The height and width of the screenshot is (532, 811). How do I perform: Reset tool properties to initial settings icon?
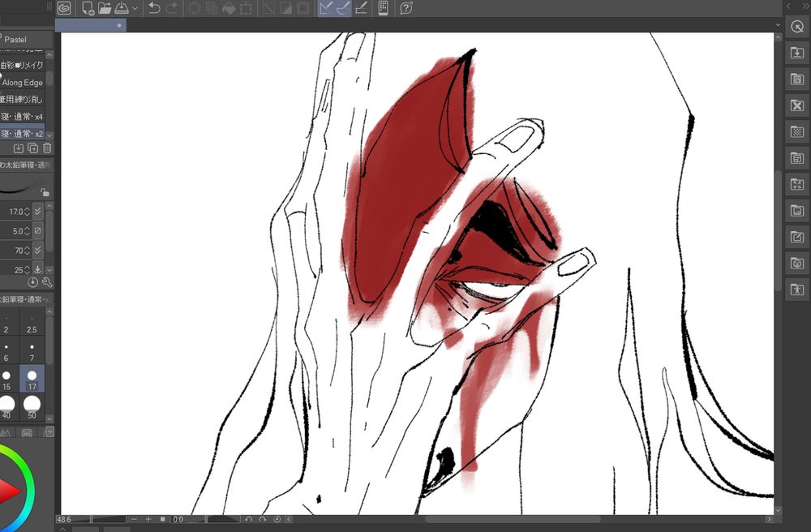(x=32, y=282)
